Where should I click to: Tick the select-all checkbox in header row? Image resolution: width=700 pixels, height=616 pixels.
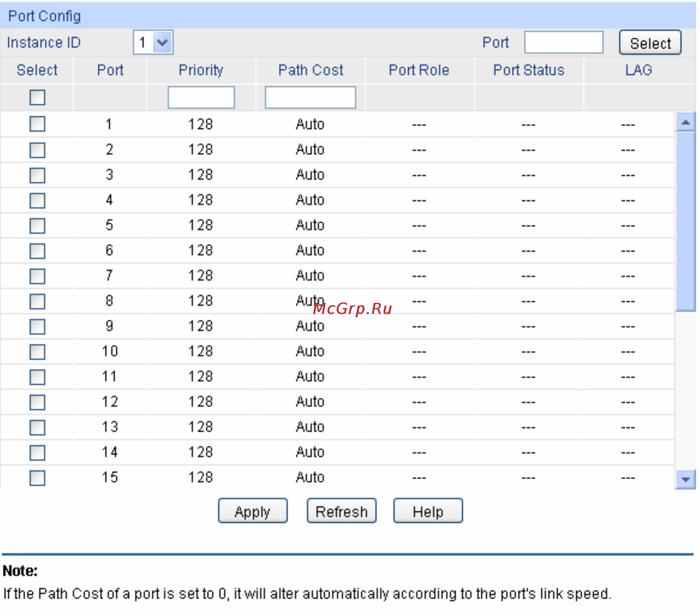(x=37, y=97)
